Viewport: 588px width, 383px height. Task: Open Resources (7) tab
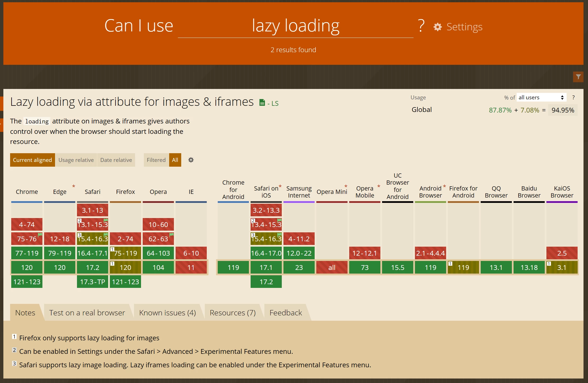point(233,313)
